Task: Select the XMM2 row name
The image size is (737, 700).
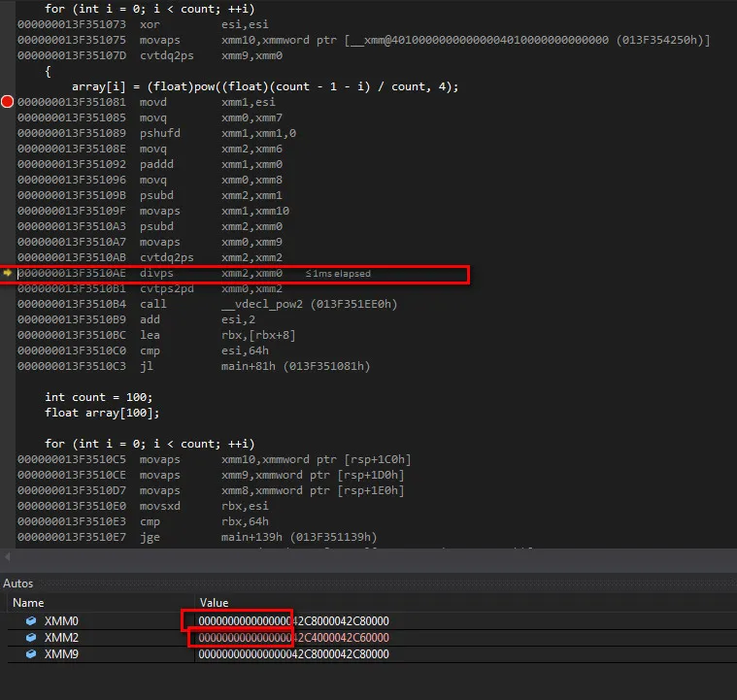Action: pyautogui.click(x=61, y=638)
